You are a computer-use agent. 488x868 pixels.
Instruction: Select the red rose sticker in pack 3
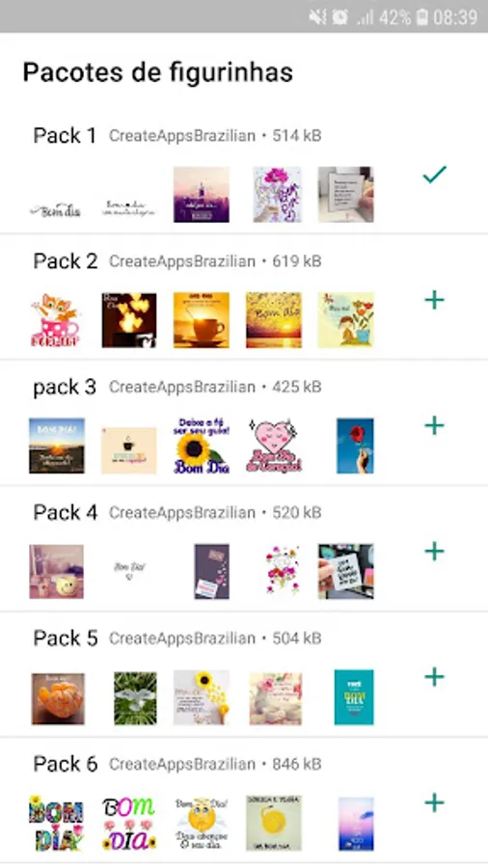355,447
